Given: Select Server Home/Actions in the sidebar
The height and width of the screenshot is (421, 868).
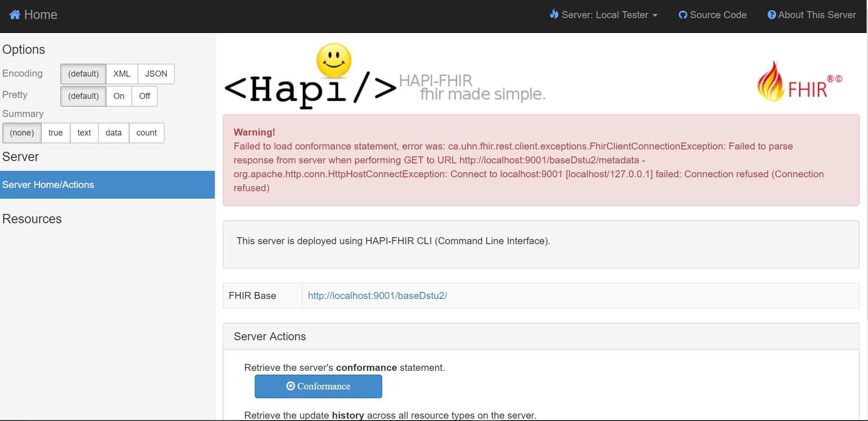Looking at the screenshot, I should (48, 184).
